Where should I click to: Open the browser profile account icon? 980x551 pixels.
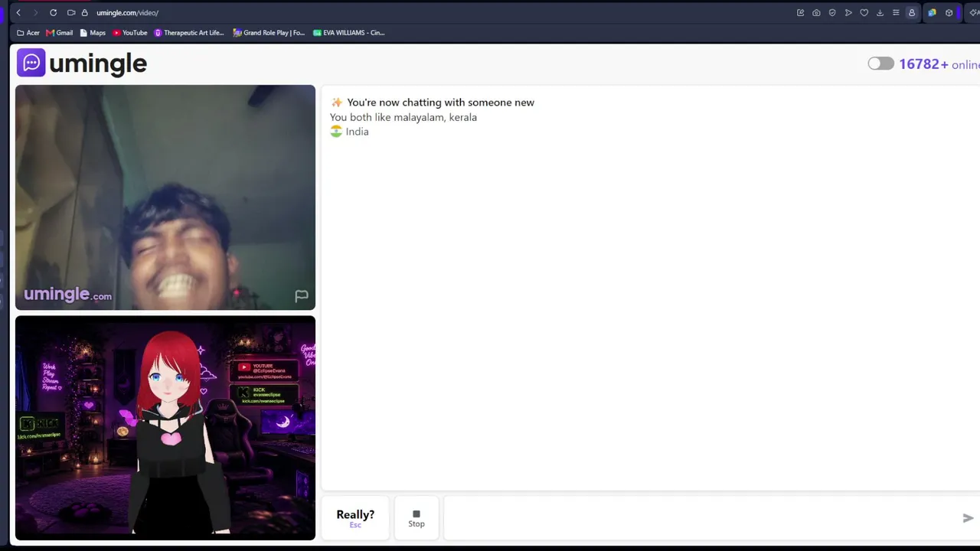point(912,12)
